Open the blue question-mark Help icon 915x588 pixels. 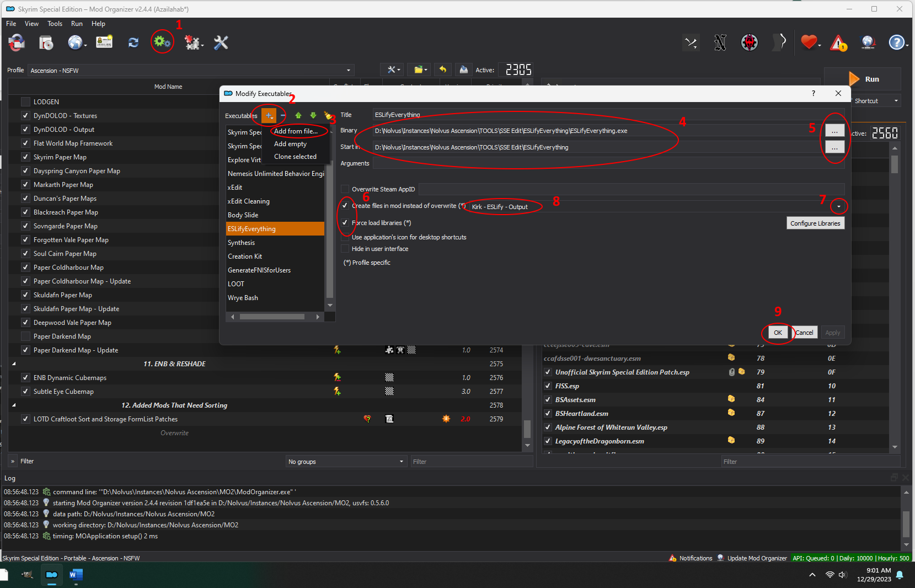tap(897, 42)
